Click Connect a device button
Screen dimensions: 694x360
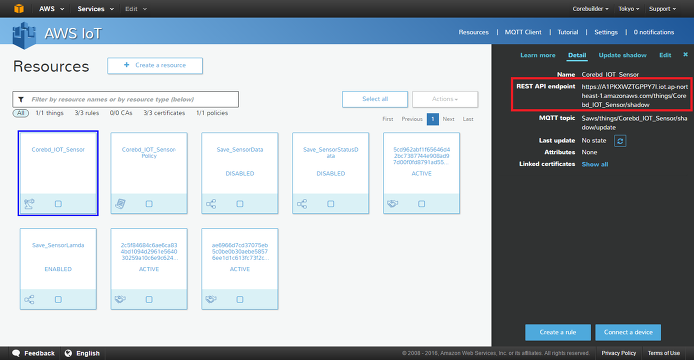click(628, 332)
